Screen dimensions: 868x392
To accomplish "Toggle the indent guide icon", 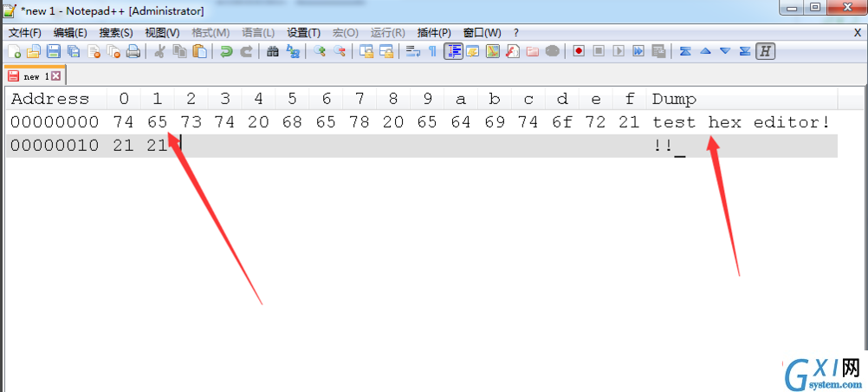I will tap(453, 51).
